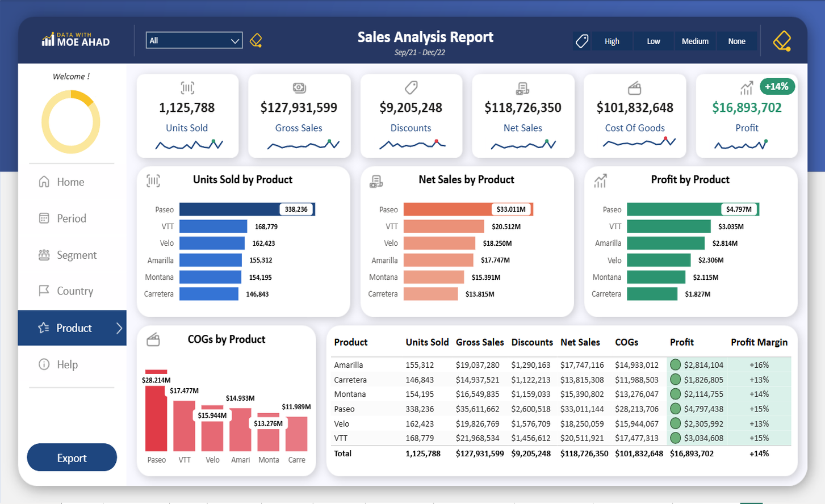Click the Welcome donut chart
Image resolution: width=825 pixels, height=504 pixels.
71,122
